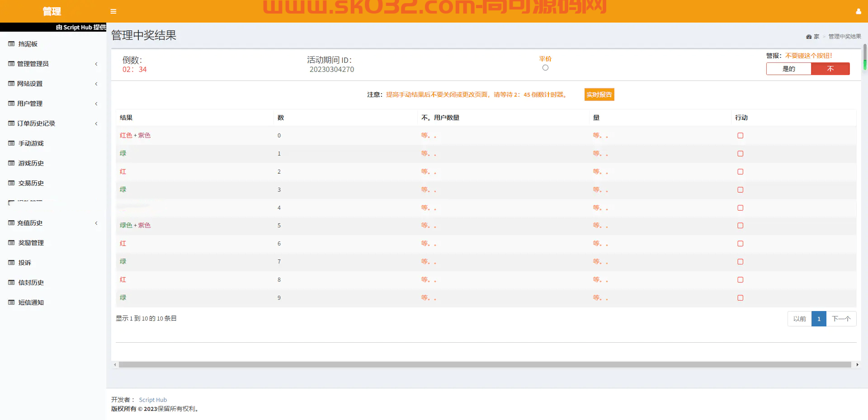This screenshot has height=420, width=868.
Task: Click the icon beside 信封历史
Action: pos(11,283)
